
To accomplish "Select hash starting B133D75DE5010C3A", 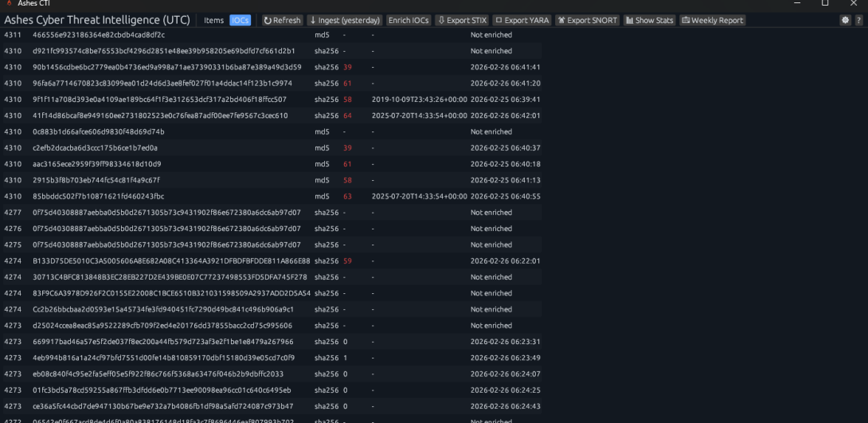I will 171,260.
